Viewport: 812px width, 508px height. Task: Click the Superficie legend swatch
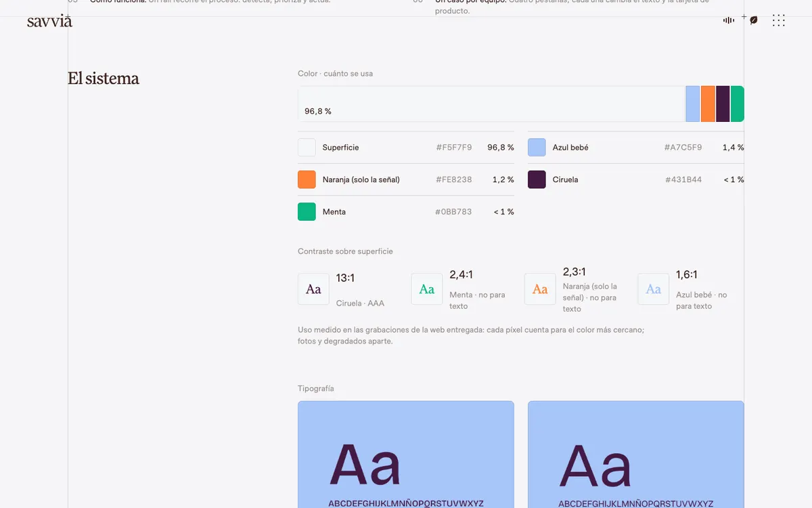pyautogui.click(x=307, y=148)
